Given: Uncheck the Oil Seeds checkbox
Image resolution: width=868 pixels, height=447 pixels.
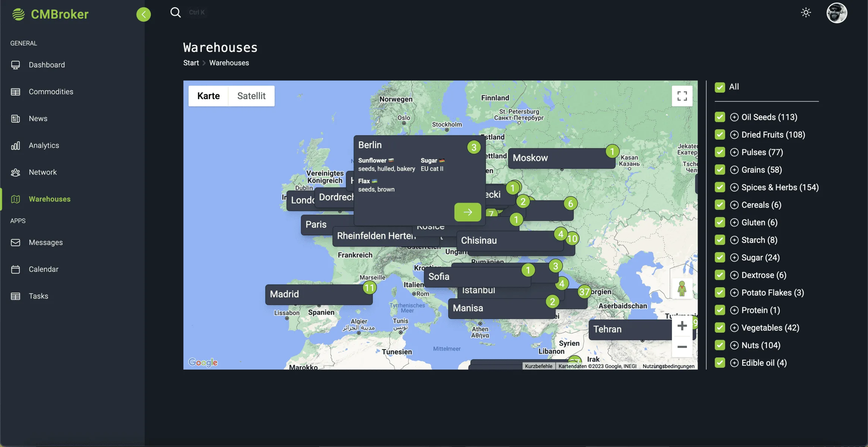Looking at the screenshot, I should [x=720, y=117].
